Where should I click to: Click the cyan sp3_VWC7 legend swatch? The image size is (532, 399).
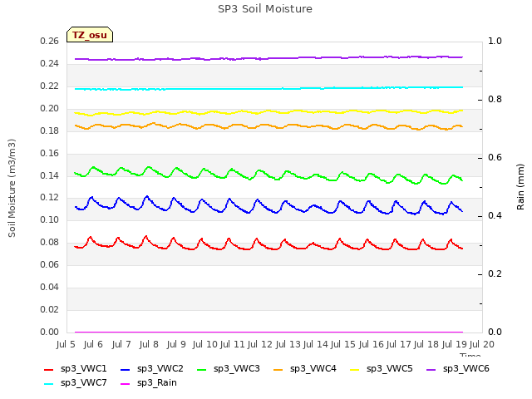(49, 384)
